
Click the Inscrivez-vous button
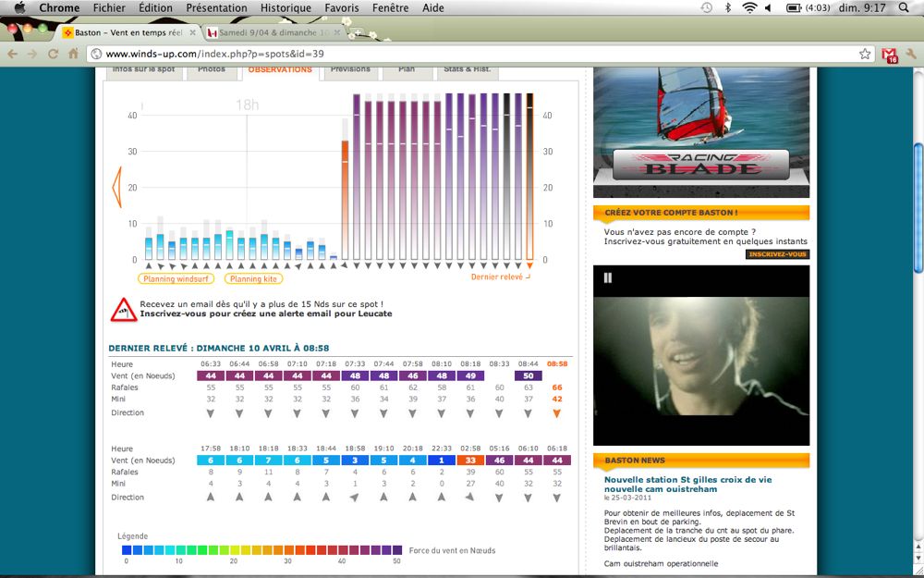point(777,254)
